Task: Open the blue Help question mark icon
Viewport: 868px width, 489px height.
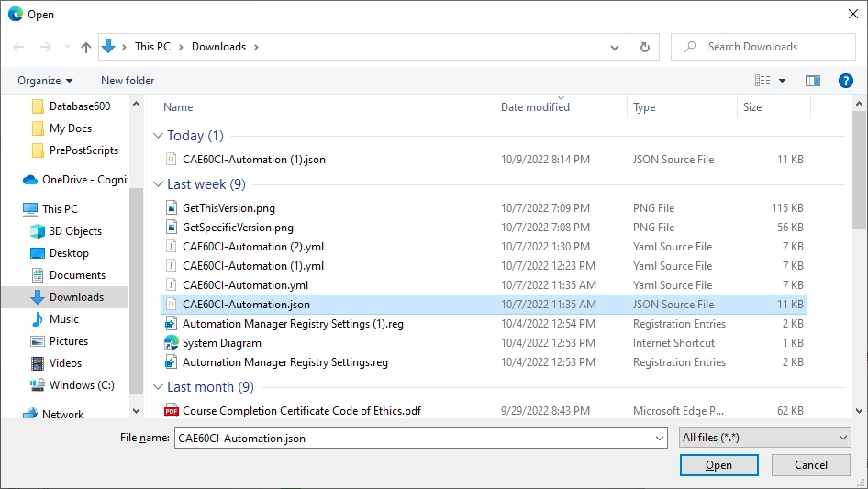Action: pyautogui.click(x=845, y=81)
